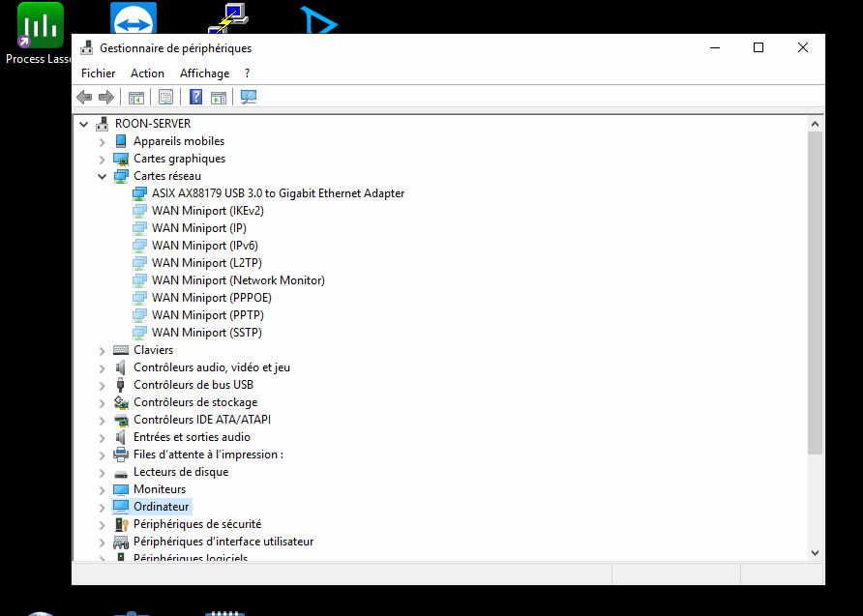Expand Files d'attente à l'impression
The height and width of the screenshot is (616, 863).
tap(102, 455)
